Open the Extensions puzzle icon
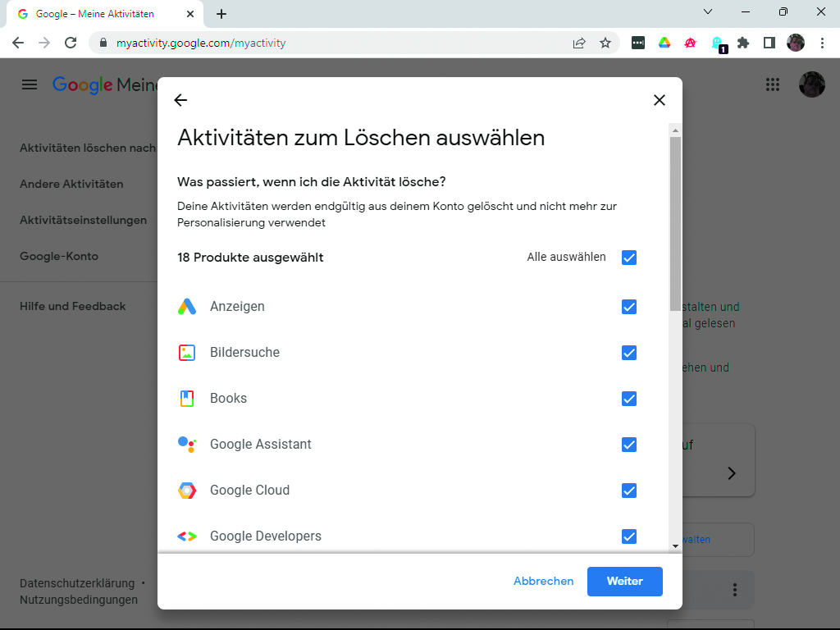Image resolution: width=840 pixels, height=630 pixels. [743, 43]
